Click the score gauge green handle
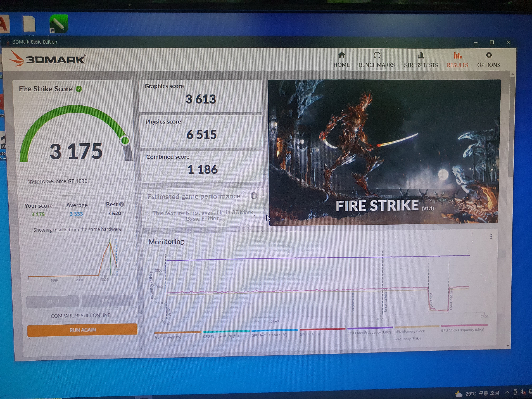 125,141
